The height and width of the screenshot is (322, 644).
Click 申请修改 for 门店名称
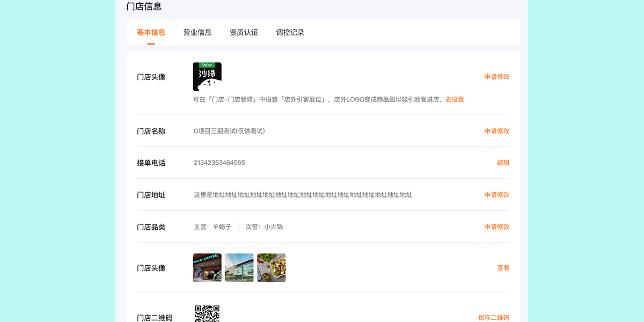tap(497, 131)
